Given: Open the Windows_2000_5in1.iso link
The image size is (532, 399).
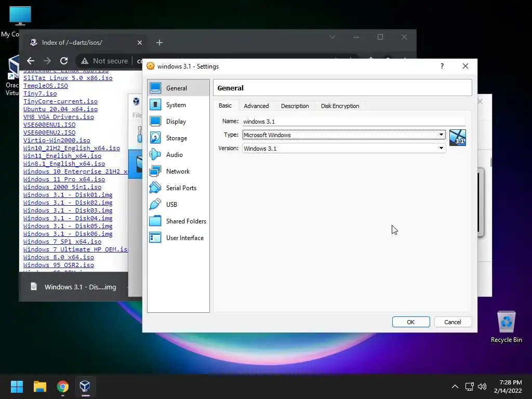Looking at the screenshot, I should coord(62,187).
